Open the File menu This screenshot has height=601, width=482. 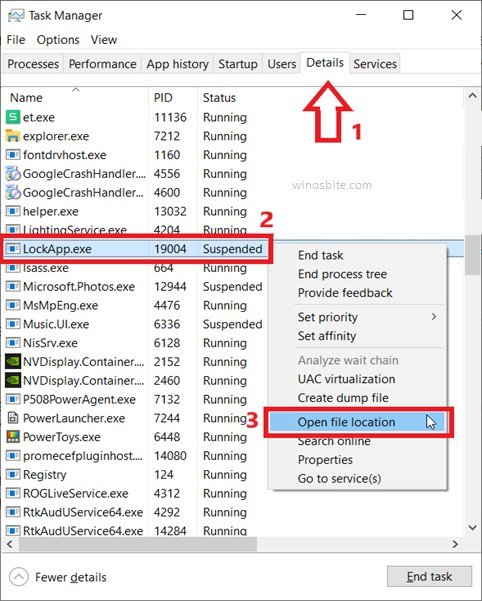click(16, 39)
